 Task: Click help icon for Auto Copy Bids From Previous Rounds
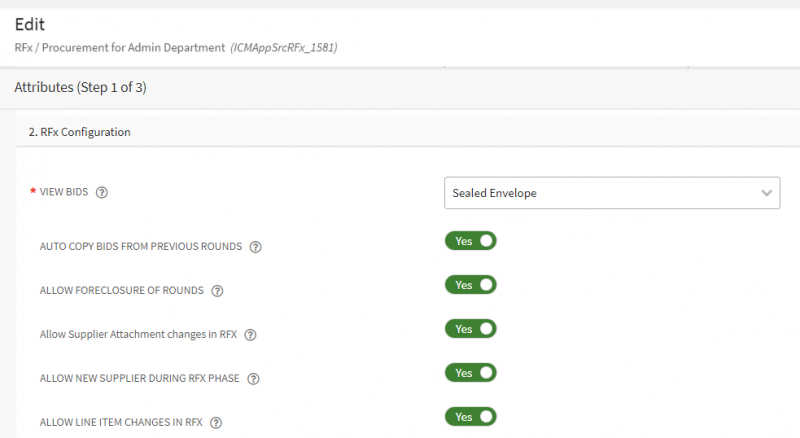pyautogui.click(x=255, y=247)
